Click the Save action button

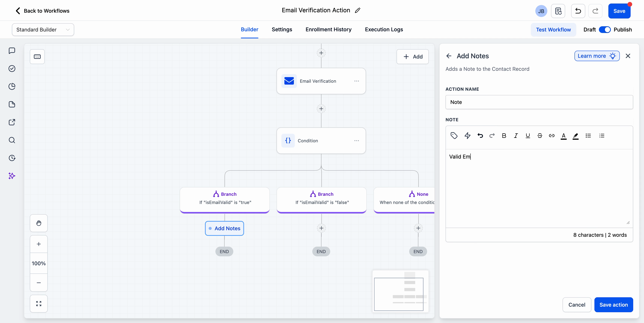click(x=614, y=305)
